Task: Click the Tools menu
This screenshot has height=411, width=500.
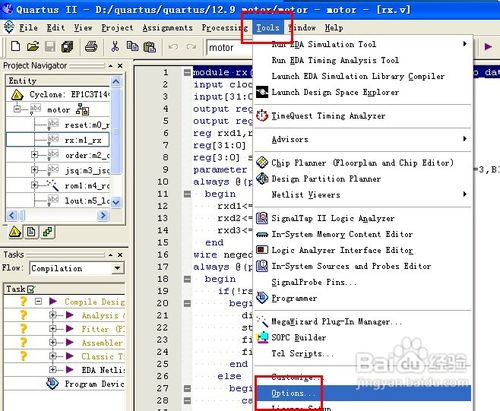Action: pyautogui.click(x=268, y=28)
